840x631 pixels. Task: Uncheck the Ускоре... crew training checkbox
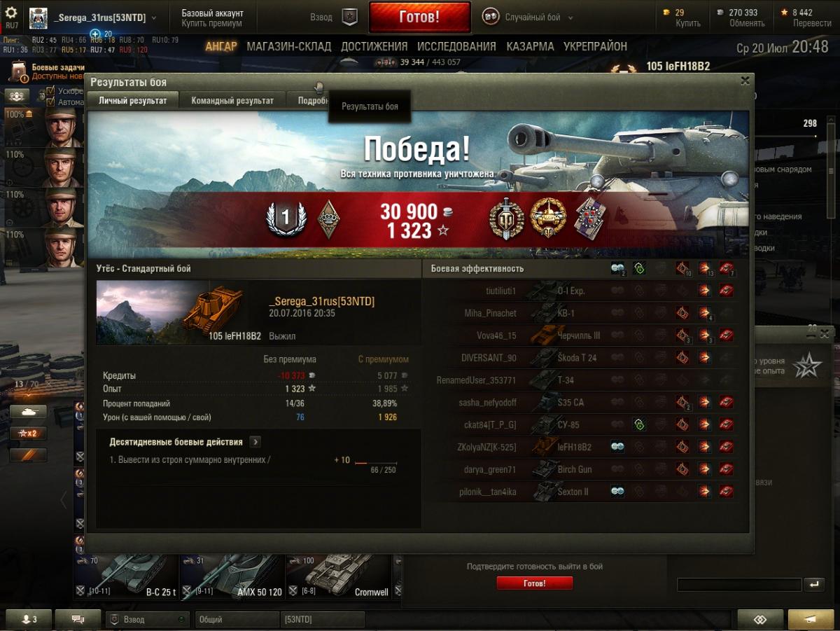(50, 91)
